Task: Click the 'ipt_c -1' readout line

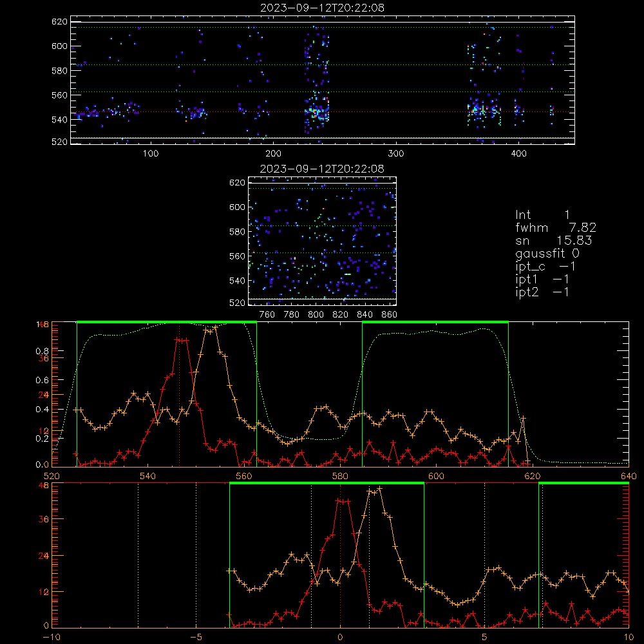Action: pyautogui.click(x=545, y=267)
